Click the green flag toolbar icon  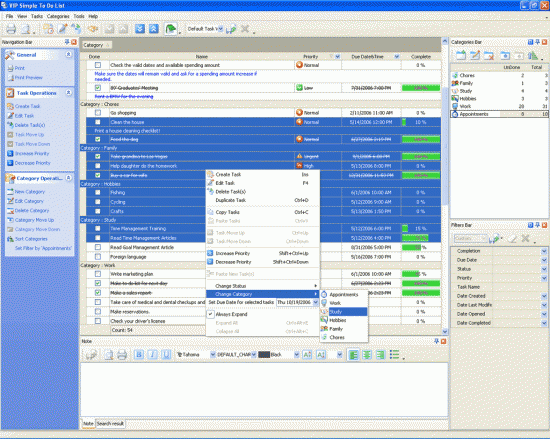tap(170, 29)
